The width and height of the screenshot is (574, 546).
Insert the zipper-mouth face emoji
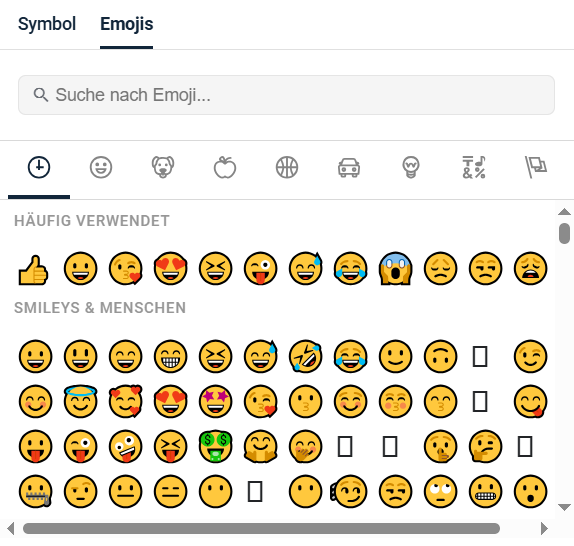coord(36,491)
